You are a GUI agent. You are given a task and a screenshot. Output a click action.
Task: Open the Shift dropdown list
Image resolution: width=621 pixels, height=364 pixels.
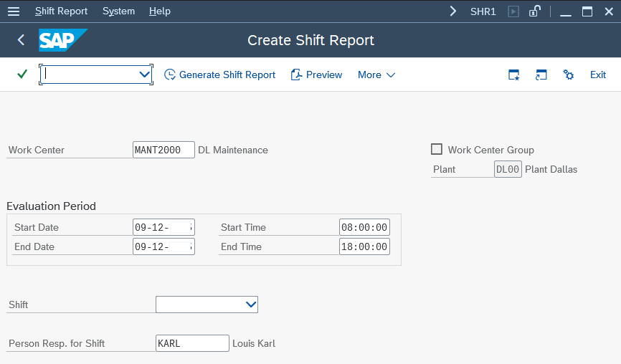(x=207, y=305)
